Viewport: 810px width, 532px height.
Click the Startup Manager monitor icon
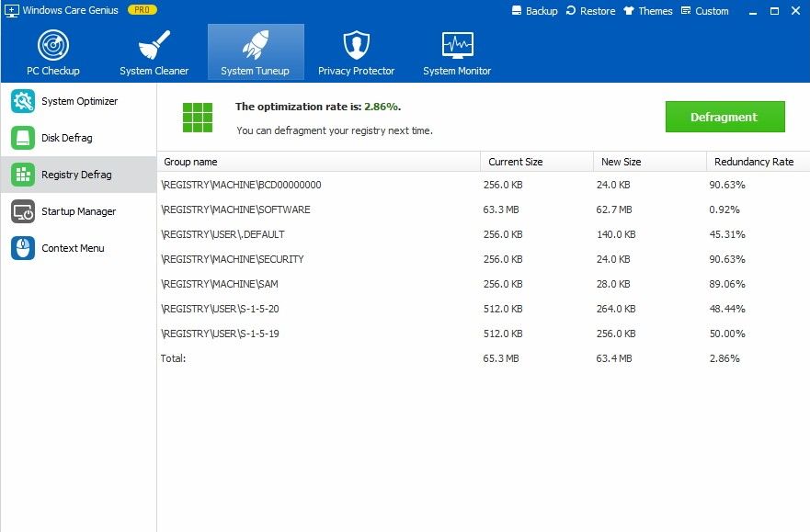[x=23, y=211]
